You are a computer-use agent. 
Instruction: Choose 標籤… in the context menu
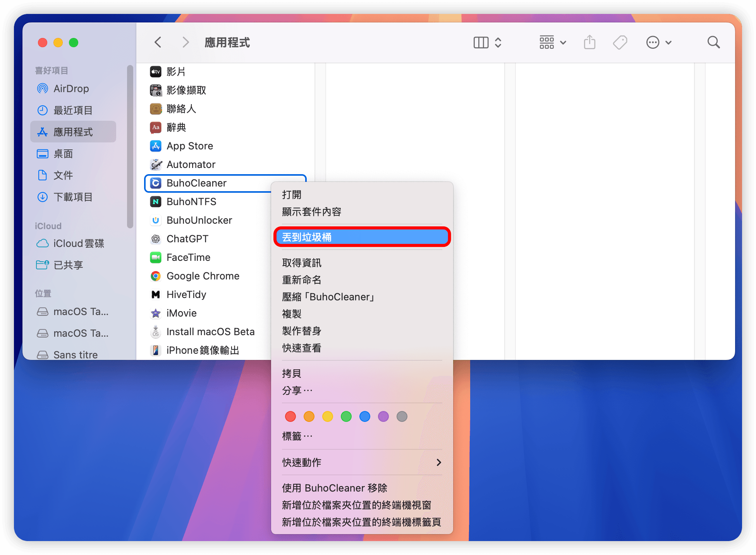click(x=362, y=436)
